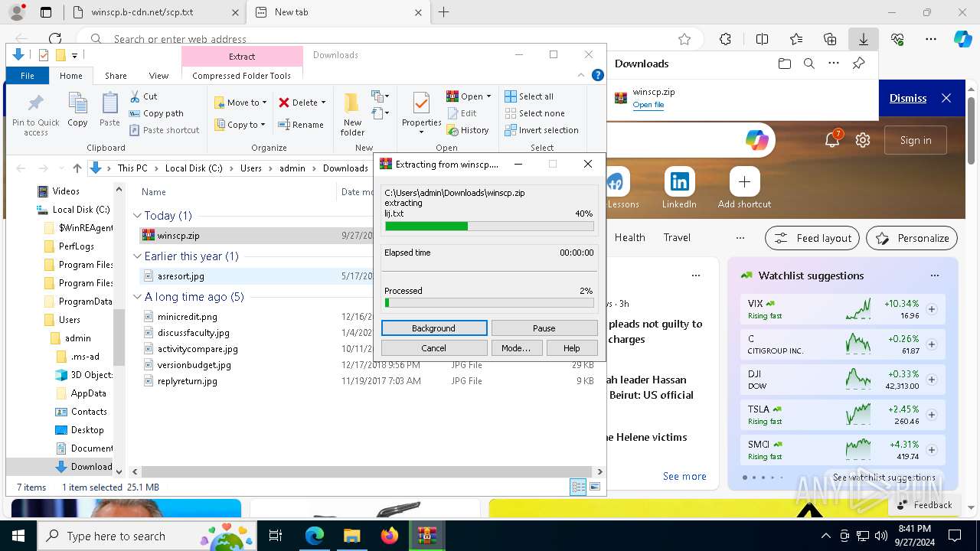Click the Rename ribbon button
The width and height of the screenshot is (980, 551).
click(301, 125)
